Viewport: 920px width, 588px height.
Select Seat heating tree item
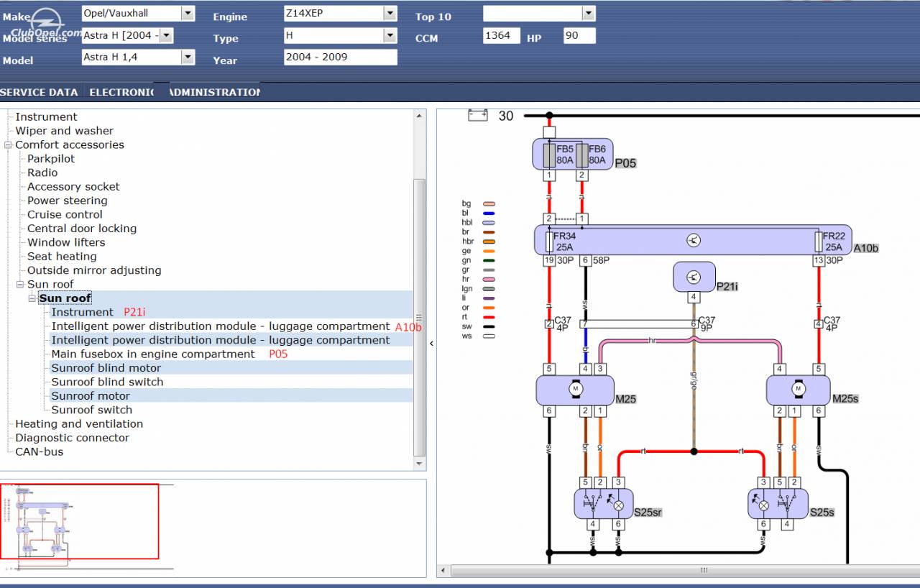coord(62,257)
